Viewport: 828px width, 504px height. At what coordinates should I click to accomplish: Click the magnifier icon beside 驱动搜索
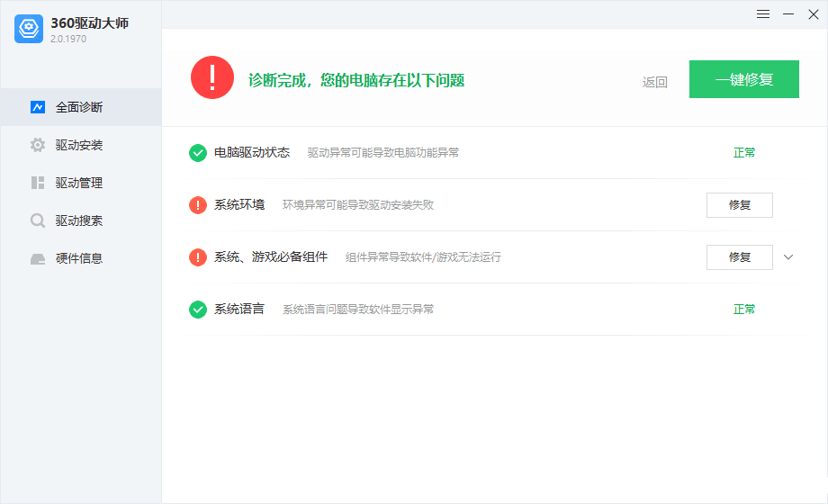point(38,220)
